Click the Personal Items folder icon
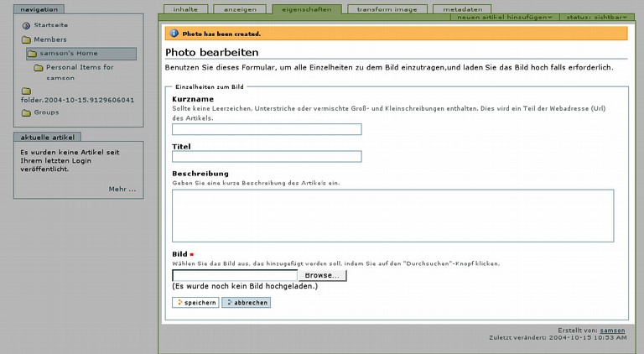This screenshot has width=644, height=354. pos(39,67)
